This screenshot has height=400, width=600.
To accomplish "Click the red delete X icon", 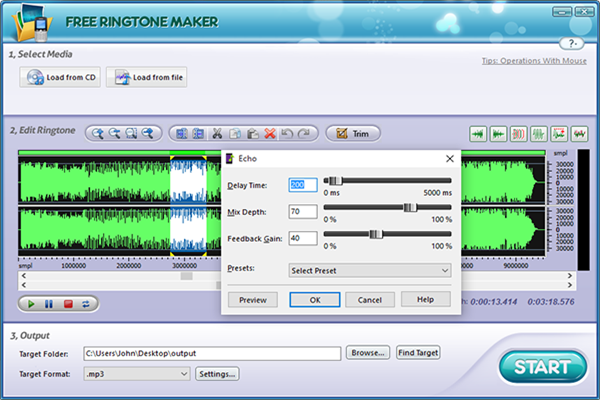I will (271, 133).
